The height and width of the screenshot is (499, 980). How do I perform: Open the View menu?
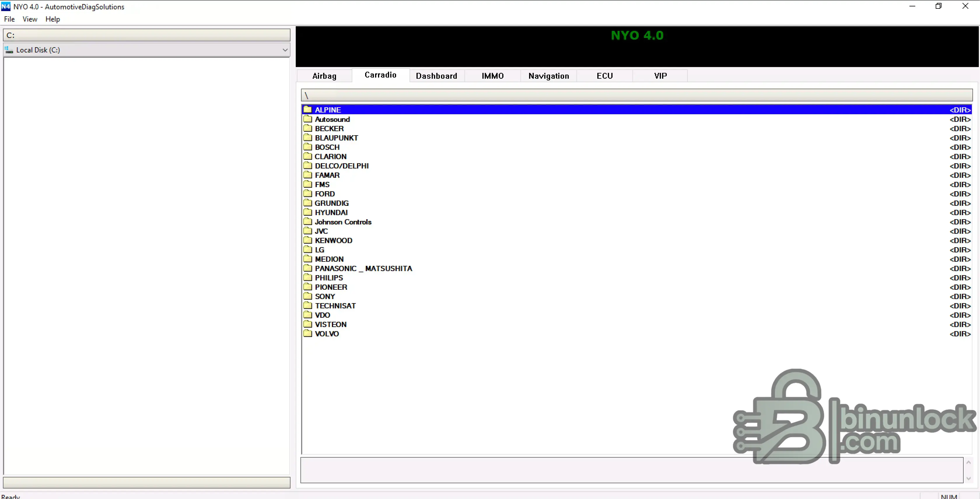pos(30,19)
